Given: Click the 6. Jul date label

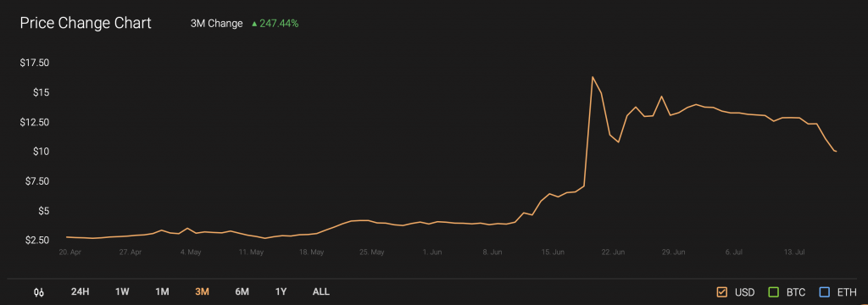Looking at the screenshot, I should 733,252.
